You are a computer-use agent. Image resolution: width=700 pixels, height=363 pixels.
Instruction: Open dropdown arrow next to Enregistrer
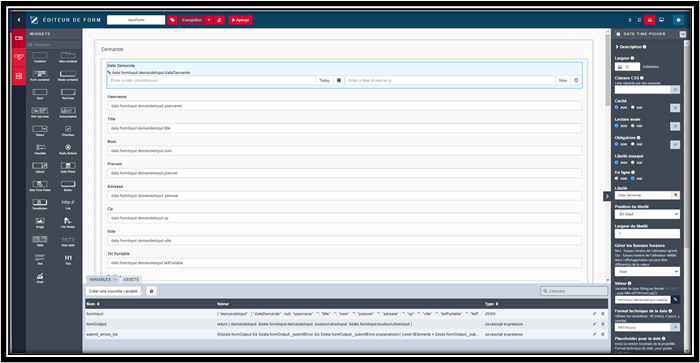point(208,20)
